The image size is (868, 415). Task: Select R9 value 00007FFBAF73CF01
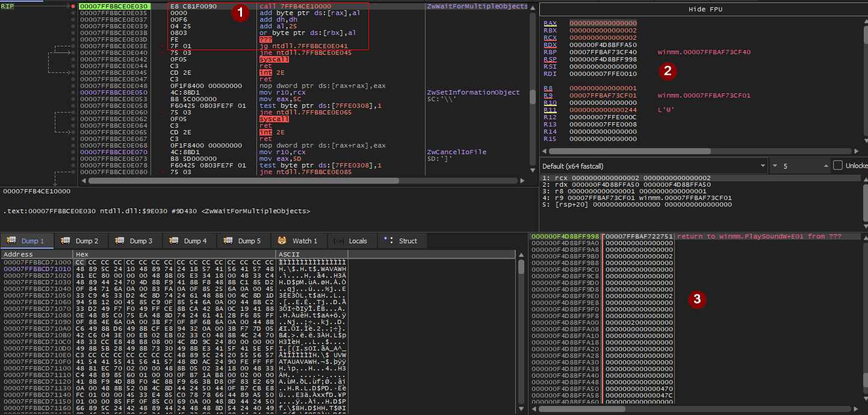point(603,95)
